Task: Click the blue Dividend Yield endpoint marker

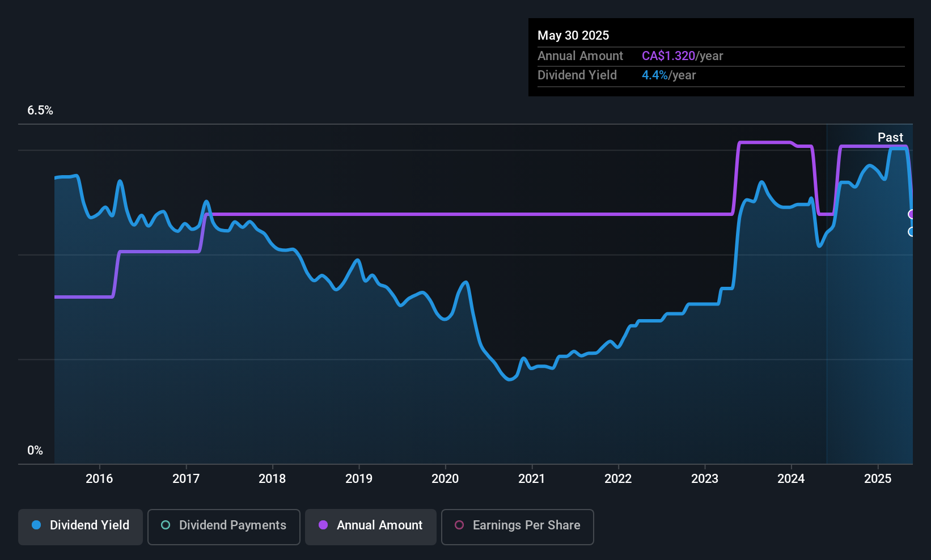Action: point(912,232)
